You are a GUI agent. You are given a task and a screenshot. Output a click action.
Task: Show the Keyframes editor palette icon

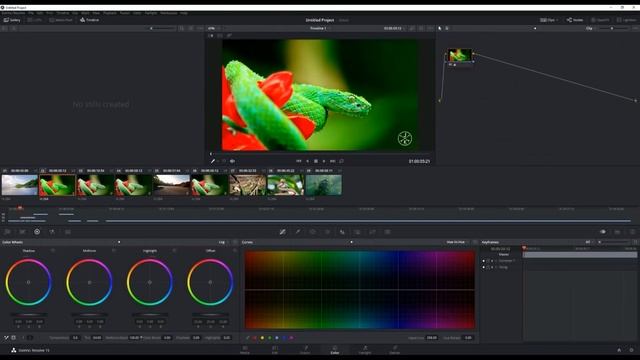point(602,232)
